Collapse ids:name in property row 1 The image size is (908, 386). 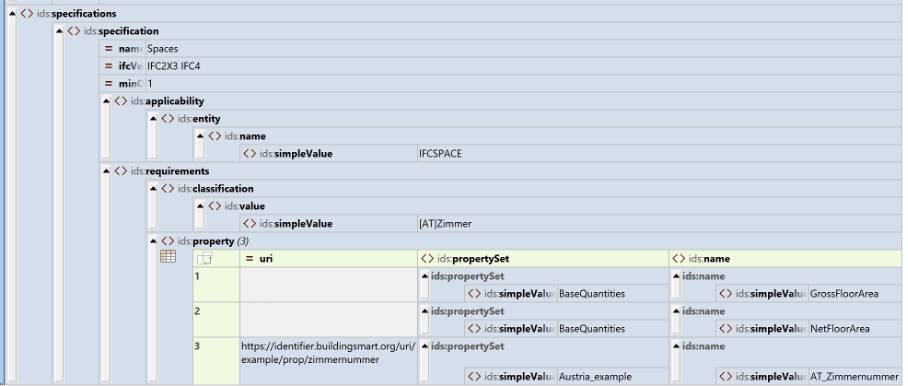tap(676, 277)
